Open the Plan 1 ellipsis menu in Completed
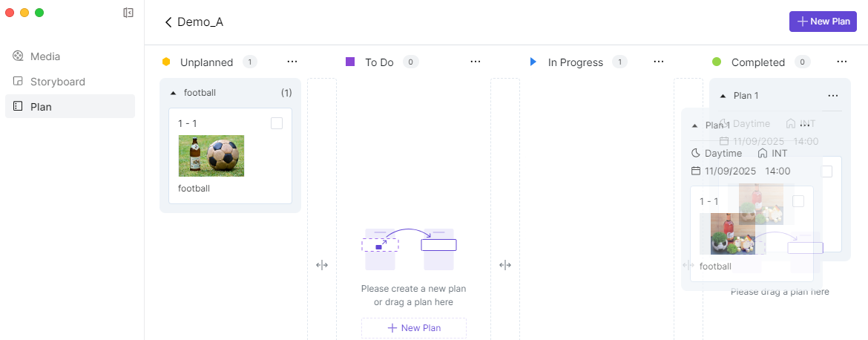Image resolution: width=868 pixels, height=340 pixels. [832, 96]
